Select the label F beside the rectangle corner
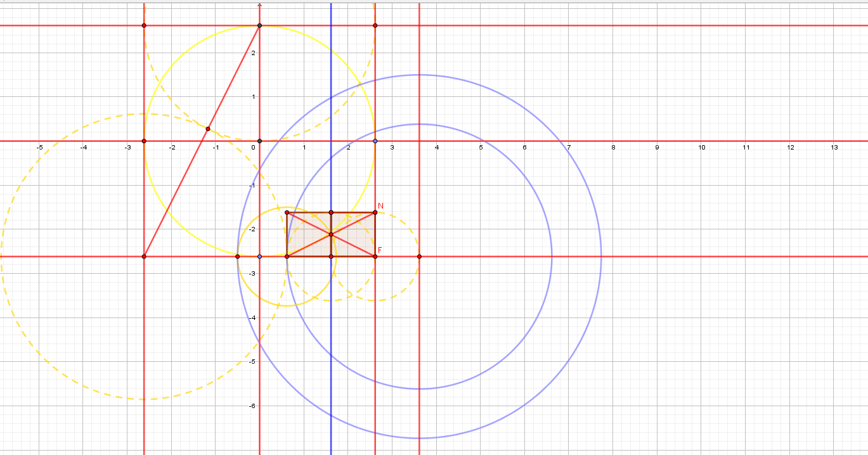The width and height of the screenshot is (868, 455). 380,250
